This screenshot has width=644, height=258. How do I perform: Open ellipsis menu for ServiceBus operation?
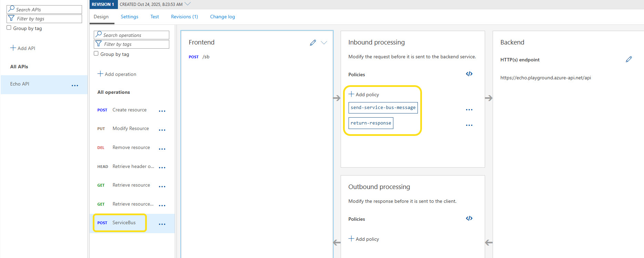tap(162, 224)
